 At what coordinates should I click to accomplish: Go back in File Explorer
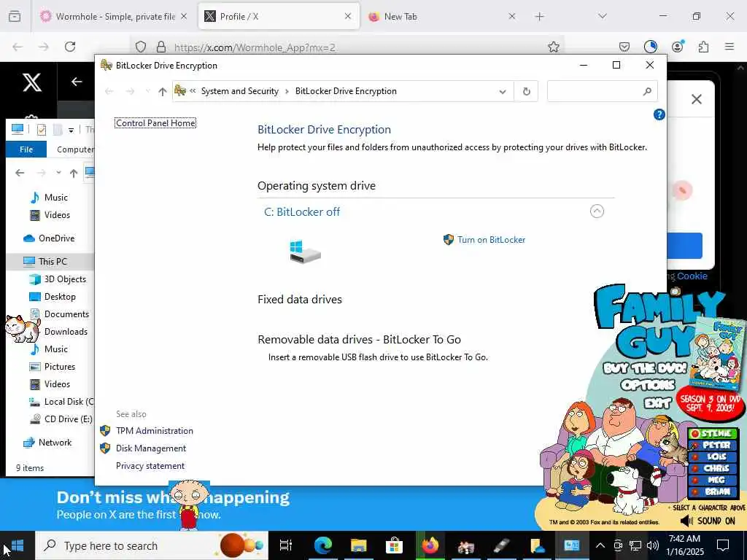20,173
